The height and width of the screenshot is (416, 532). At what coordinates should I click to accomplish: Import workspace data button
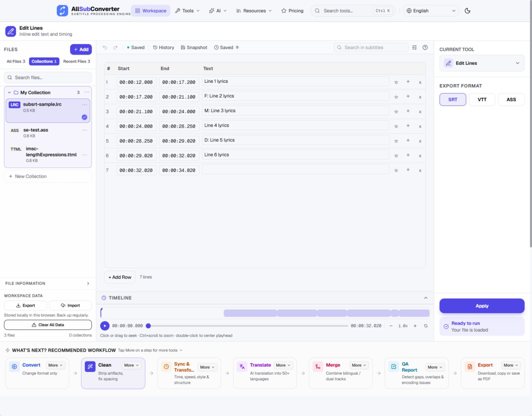(x=70, y=305)
